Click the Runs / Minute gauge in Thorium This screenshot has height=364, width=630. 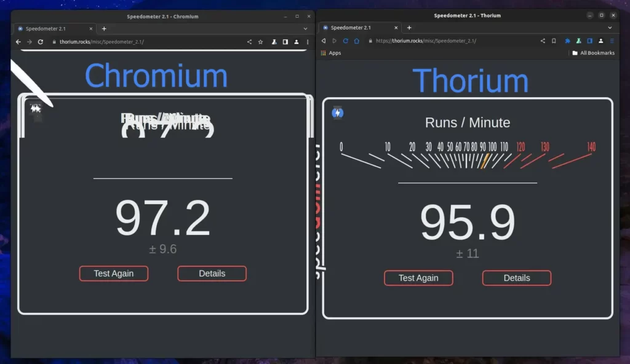(x=468, y=155)
